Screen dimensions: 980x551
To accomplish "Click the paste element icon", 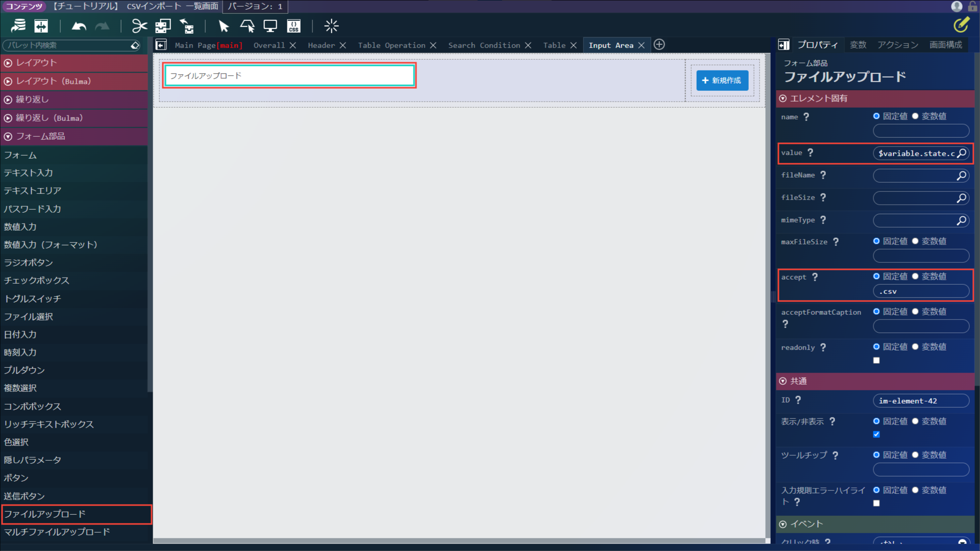I will (187, 26).
